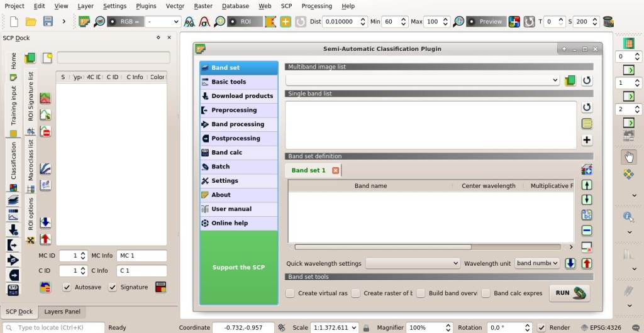The height and width of the screenshot is (333, 644).
Task: Click the zoom to image icon beside RGB
Action: pyautogui.click(x=99, y=21)
